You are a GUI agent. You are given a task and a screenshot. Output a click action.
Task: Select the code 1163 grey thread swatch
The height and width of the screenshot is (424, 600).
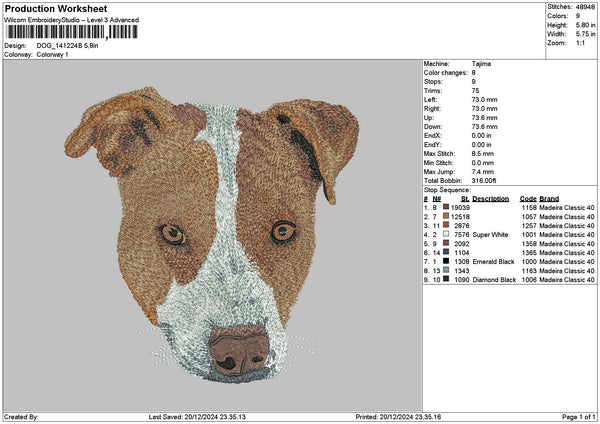(446, 271)
